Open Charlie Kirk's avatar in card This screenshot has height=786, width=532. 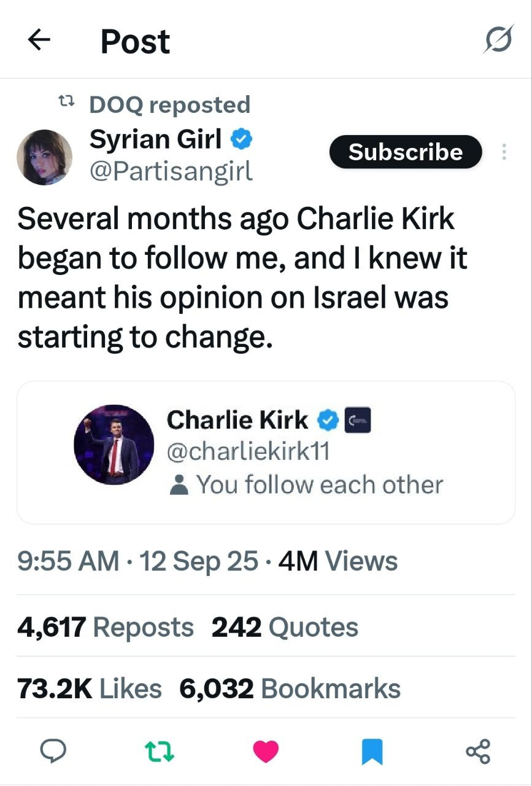(114, 445)
